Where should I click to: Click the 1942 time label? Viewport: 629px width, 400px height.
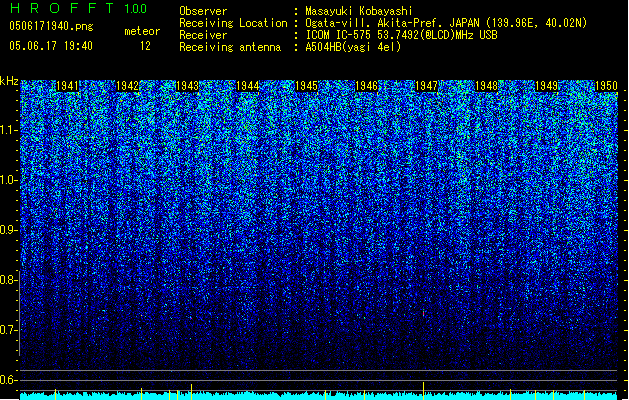pos(127,86)
